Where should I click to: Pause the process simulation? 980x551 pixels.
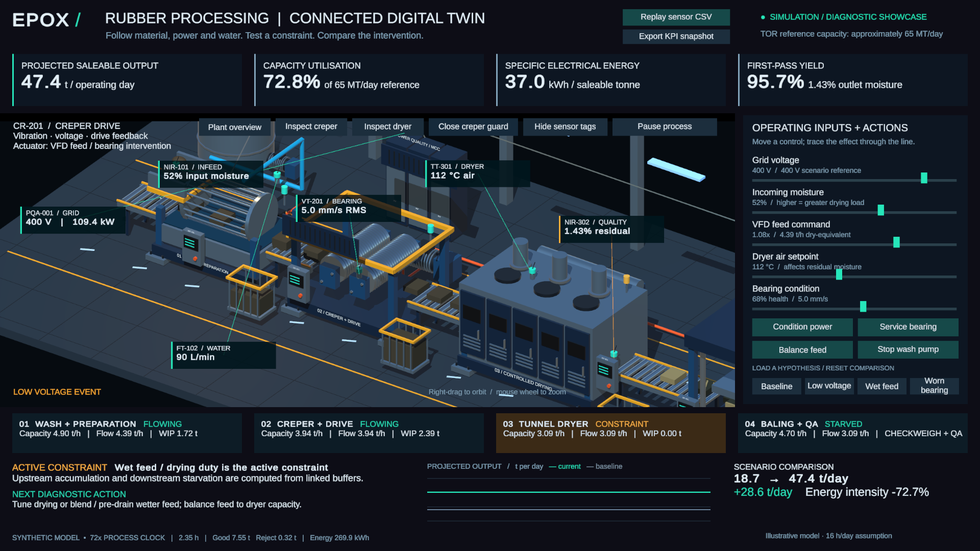[665, 127]
